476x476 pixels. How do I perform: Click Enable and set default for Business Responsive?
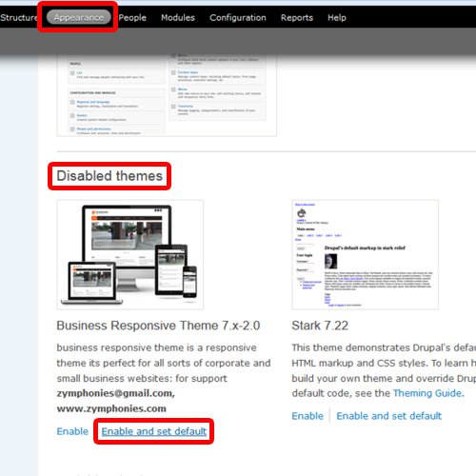[154, 431]
